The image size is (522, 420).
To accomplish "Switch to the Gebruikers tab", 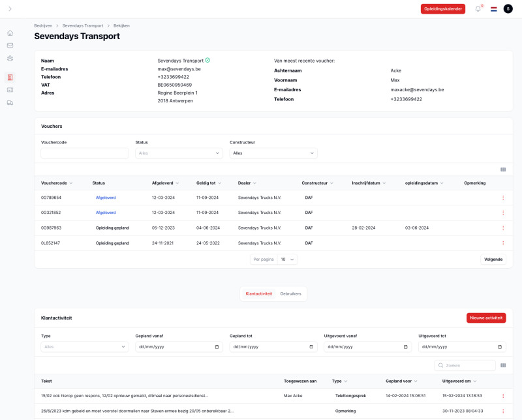I will tap(290, 293).
